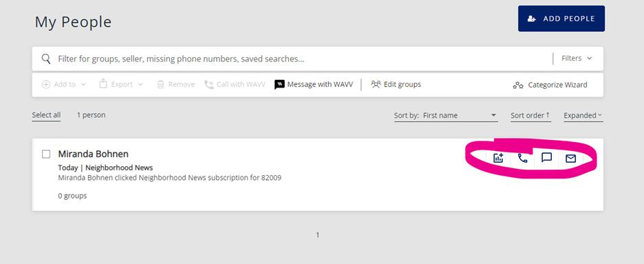Click the ADD PEOPLE button
This screenshot has height=264, width=644.
561,19
